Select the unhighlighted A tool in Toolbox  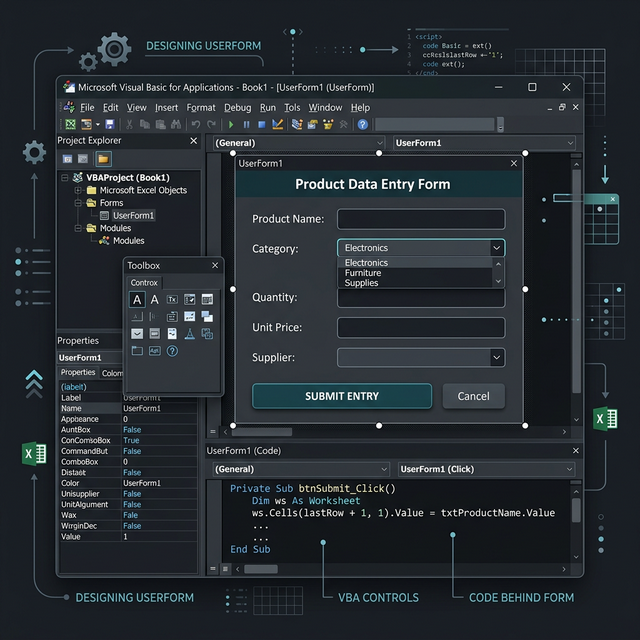click(x=154, y=300)
